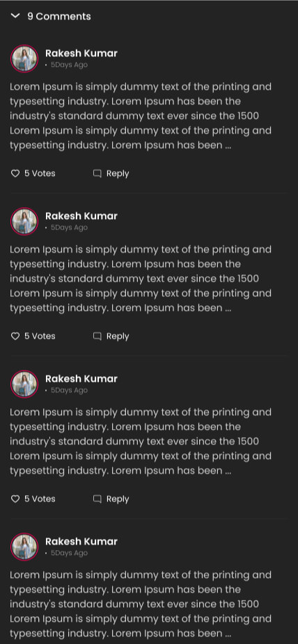Select the Reply text under second comment
Viewport: 298px width, 644px height.
pyautogui.click(x=118, y=337)
